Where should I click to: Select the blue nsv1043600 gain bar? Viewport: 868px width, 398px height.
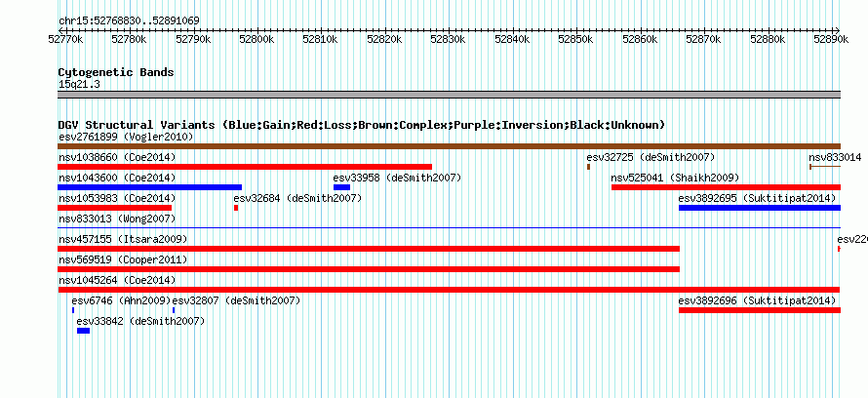tap(149, 187)
